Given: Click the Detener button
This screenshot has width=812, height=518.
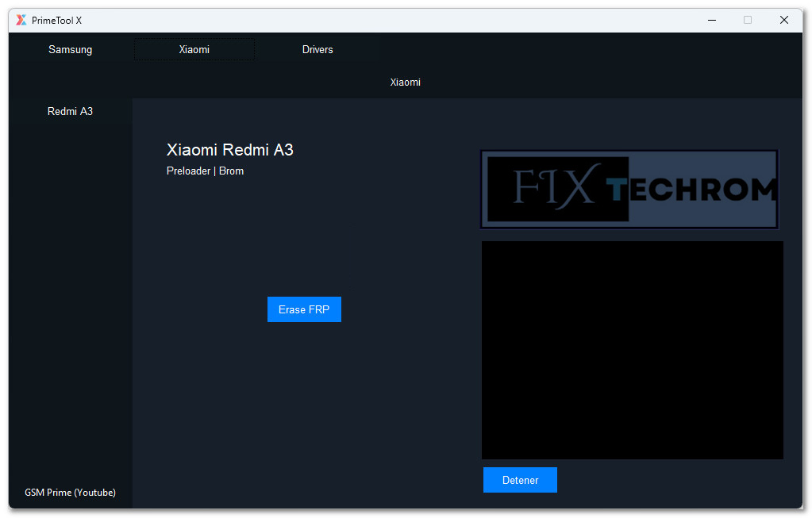Looking at the screenshot, I should pos(520,480).
